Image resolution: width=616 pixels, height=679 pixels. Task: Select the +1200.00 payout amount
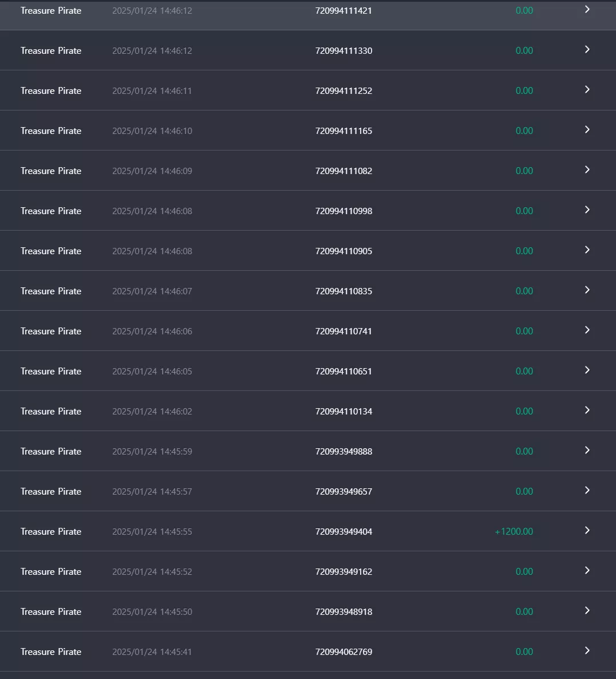[514, 531]
